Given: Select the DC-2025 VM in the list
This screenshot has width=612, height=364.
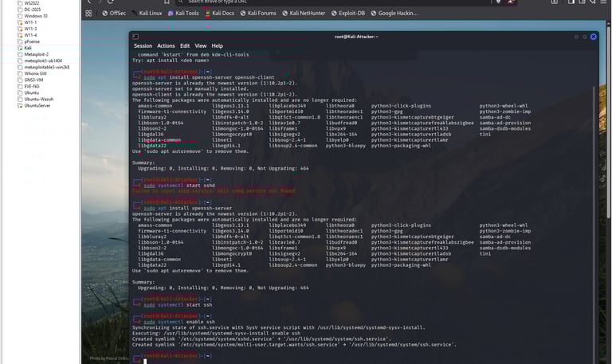Looking at the screenshot, I should point(33,10).
